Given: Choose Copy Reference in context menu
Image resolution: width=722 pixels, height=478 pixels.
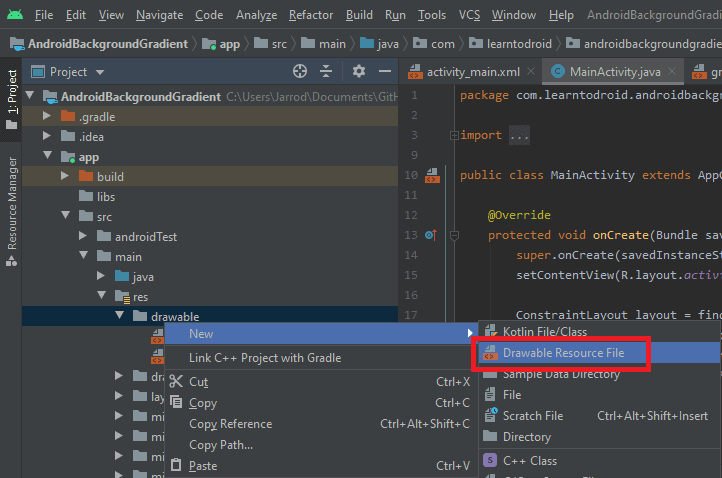Looking at the screenshot, I should tap(230, 424).
